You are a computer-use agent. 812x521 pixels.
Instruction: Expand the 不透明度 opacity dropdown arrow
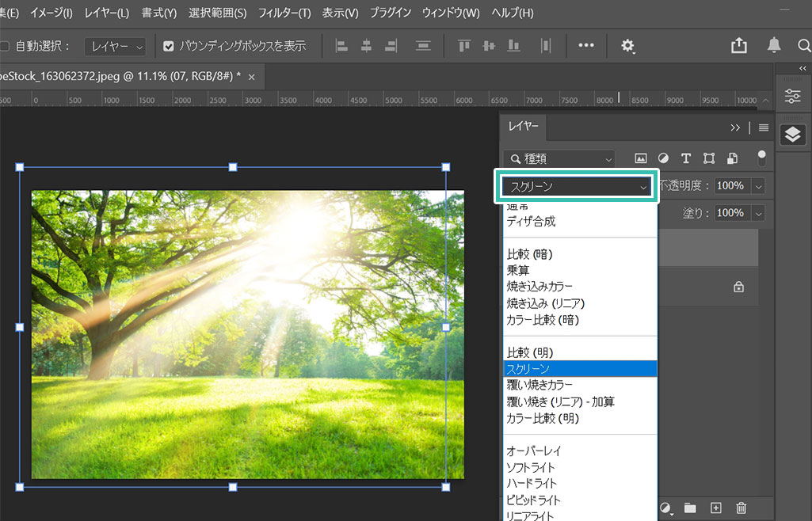(x=758, y=186)
